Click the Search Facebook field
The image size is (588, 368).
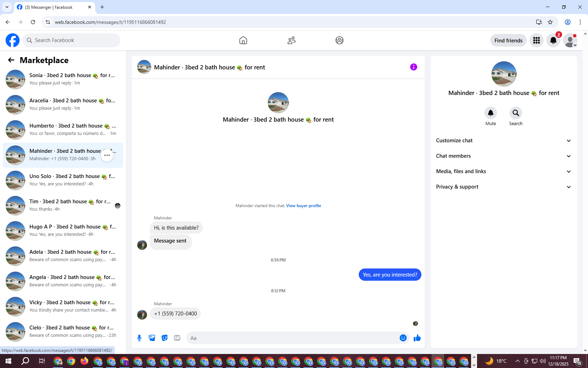click(71, 40)
